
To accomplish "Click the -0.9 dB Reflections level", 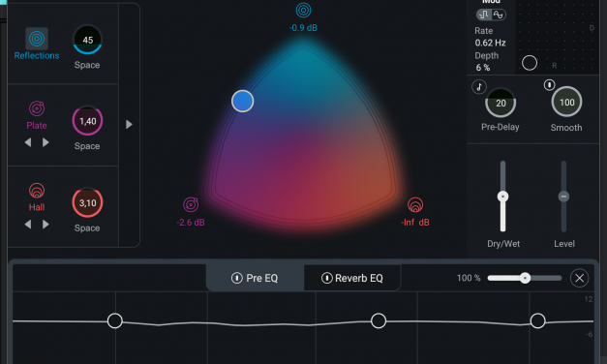I will coord(304,28).
